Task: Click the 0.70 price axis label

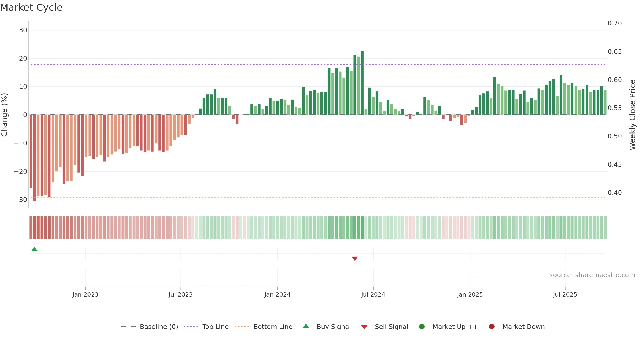Action: 615,23
